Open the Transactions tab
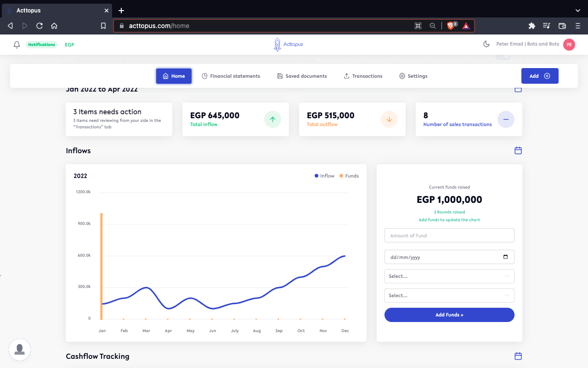The height and width of the screenshot is (368, 588). [363, 76]
